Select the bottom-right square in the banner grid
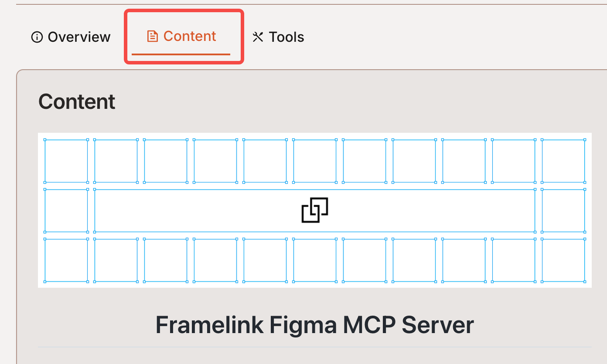Viewport: 607px width, 364px height. (563, 260)
